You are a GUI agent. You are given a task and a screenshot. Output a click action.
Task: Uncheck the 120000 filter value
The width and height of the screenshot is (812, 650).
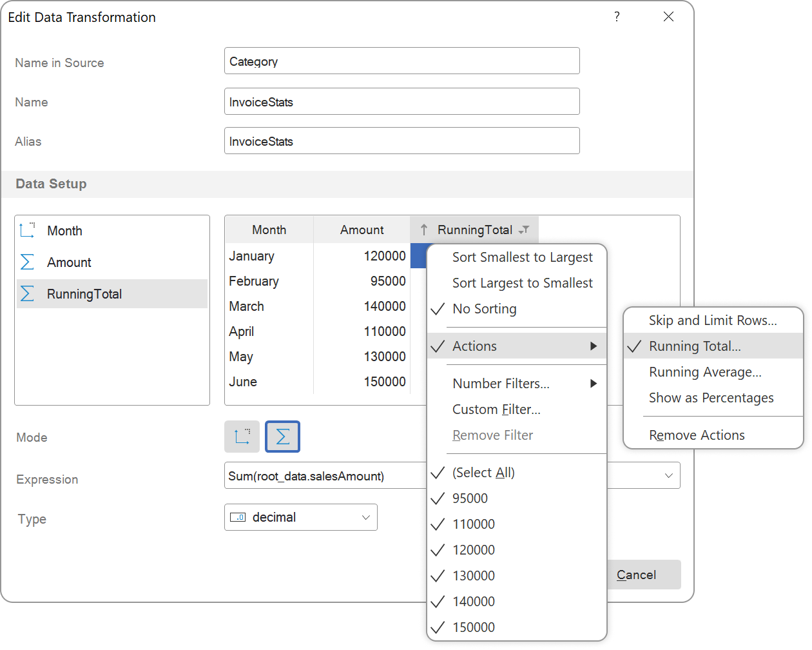pos(438,550)
